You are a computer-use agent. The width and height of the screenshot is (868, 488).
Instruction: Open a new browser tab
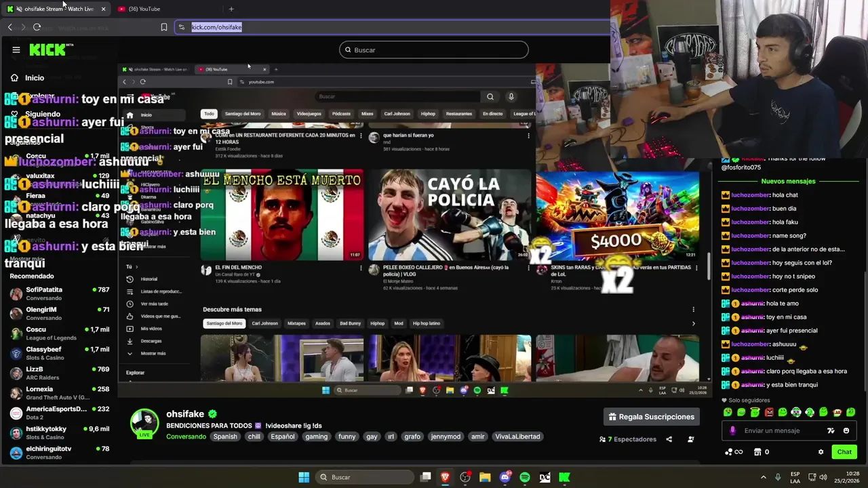click(231, 9)
